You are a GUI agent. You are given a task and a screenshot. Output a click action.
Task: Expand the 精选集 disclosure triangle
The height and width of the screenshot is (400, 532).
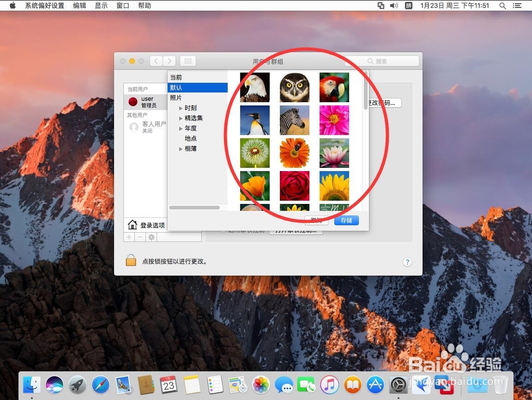[180, 118]
